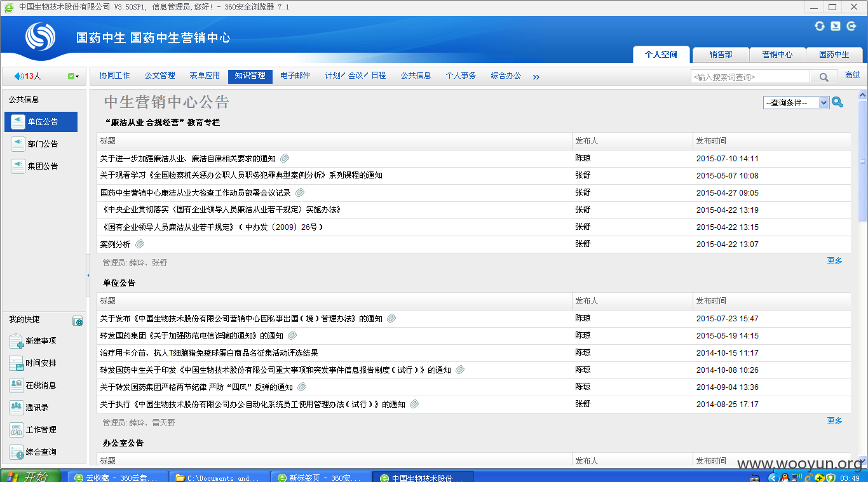Open the 知识管理 menu
868x482 pixels.
tap(250, 76)
